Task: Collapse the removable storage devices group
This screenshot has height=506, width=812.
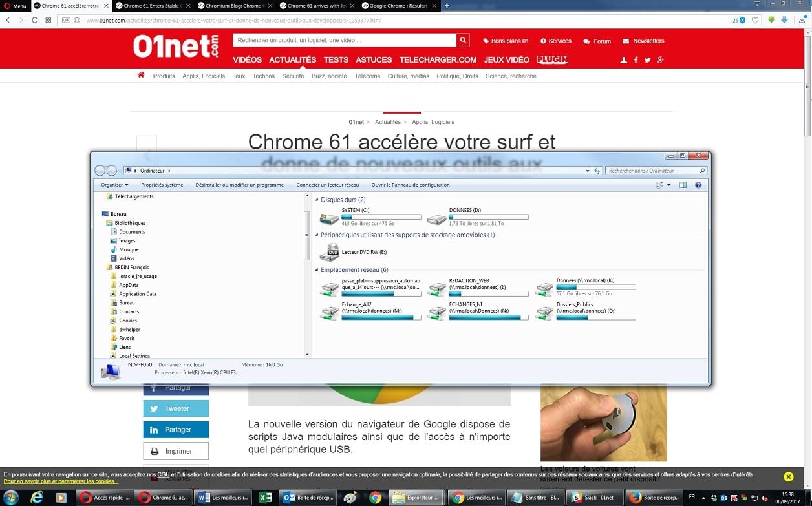Action: point(317,235)
